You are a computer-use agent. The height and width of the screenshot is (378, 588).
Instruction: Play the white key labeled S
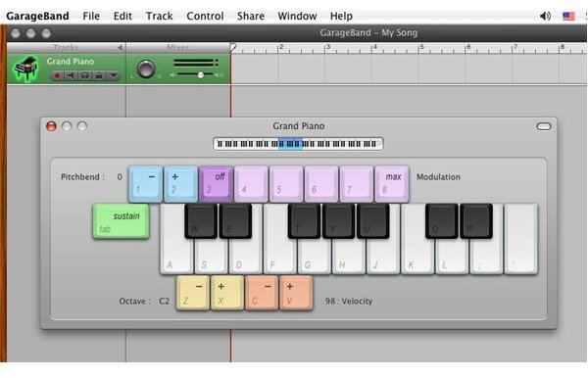point(211,258)
